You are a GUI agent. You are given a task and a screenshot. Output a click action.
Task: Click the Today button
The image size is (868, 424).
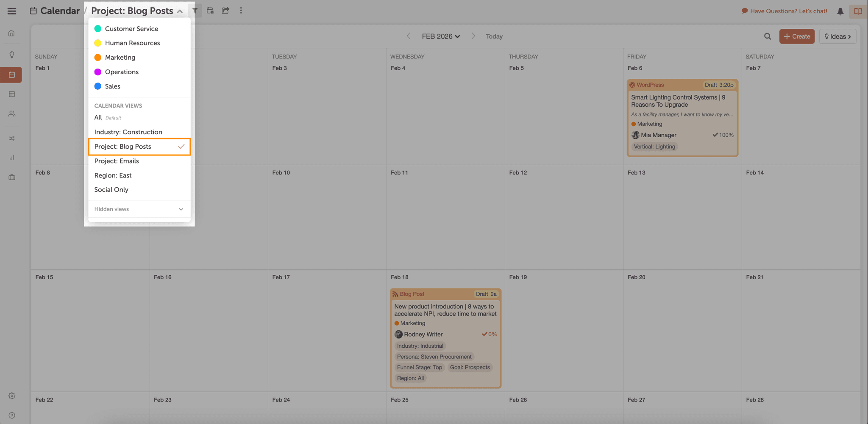tap(494, 36)
